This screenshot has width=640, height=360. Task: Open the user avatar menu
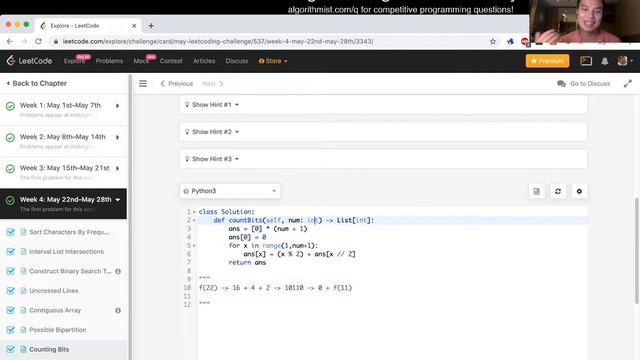point(625,61)
